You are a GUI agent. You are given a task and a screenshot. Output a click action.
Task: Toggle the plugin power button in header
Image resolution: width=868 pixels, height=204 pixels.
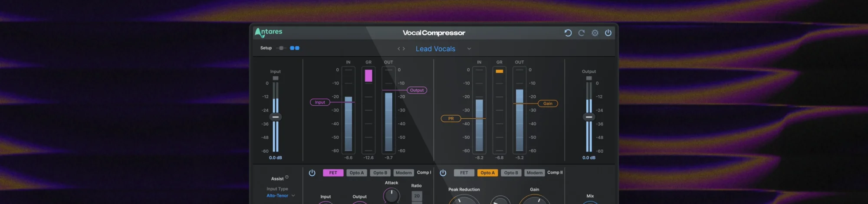(x=608, y=33)
